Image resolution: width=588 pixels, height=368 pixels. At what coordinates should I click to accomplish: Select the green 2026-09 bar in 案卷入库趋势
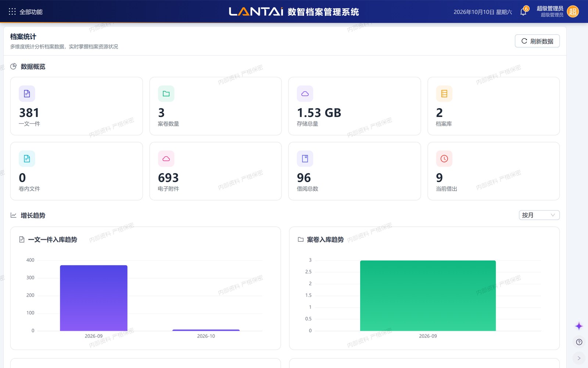[x=428, y=296]
